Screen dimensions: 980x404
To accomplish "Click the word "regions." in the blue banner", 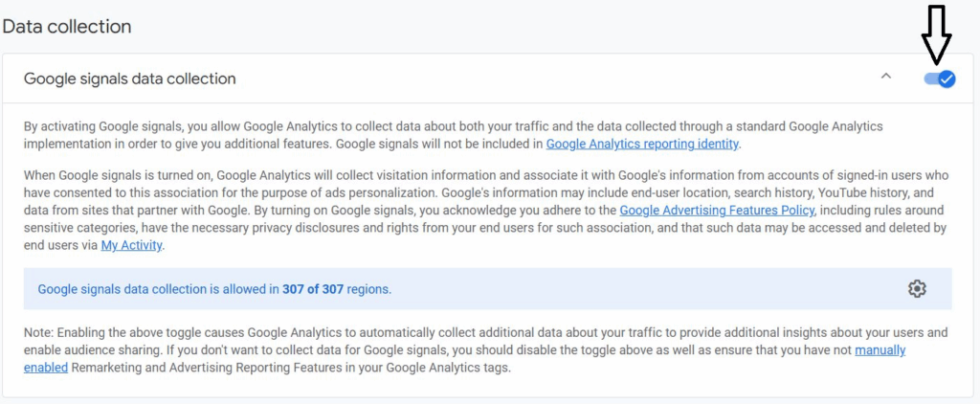I will point(369,289).
